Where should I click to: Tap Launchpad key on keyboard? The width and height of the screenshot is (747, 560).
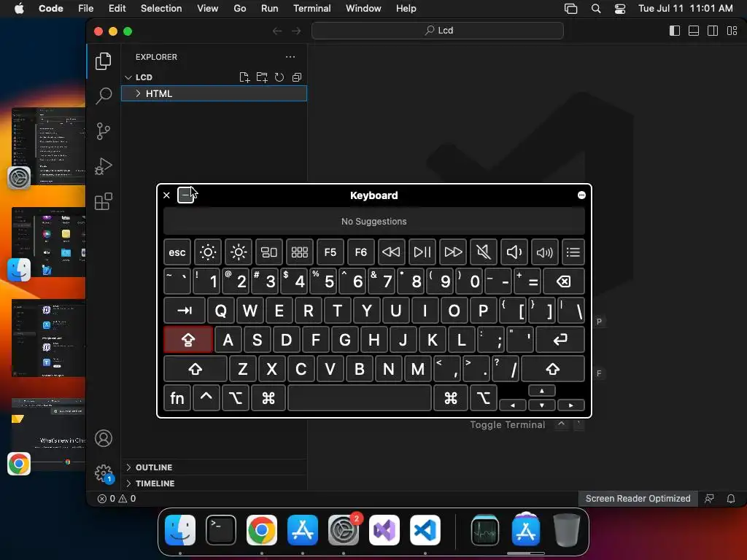click(x=299, y=252)
